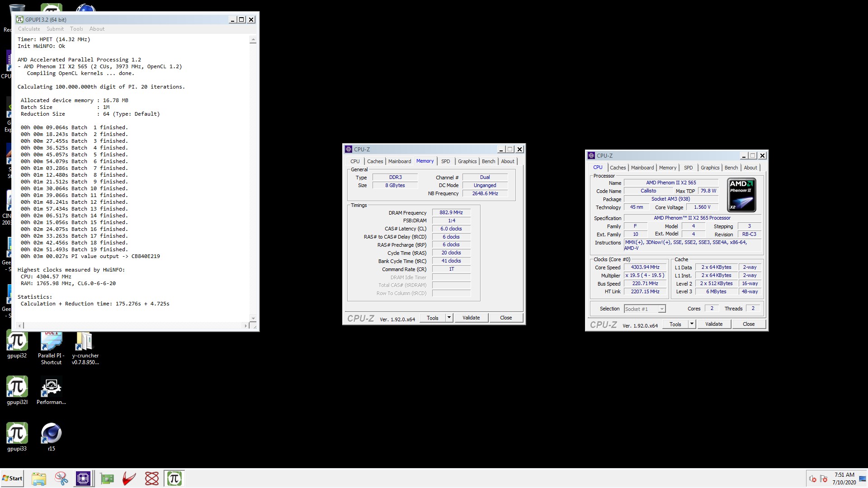The width and height of the screenshot is (868, 488).
Task: Open the green graphics card taskbar icon
Action: coord(107,479)
